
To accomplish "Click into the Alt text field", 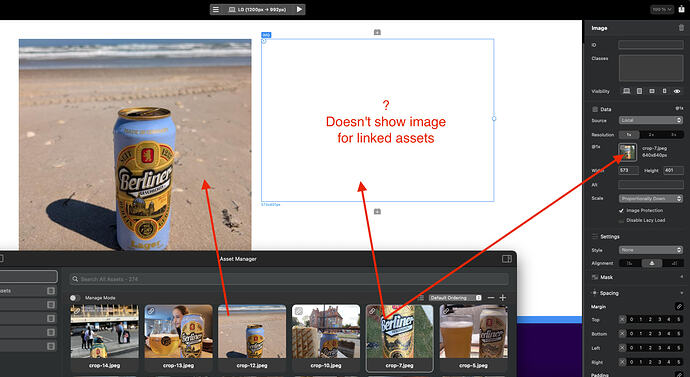I will coord(651,185).
